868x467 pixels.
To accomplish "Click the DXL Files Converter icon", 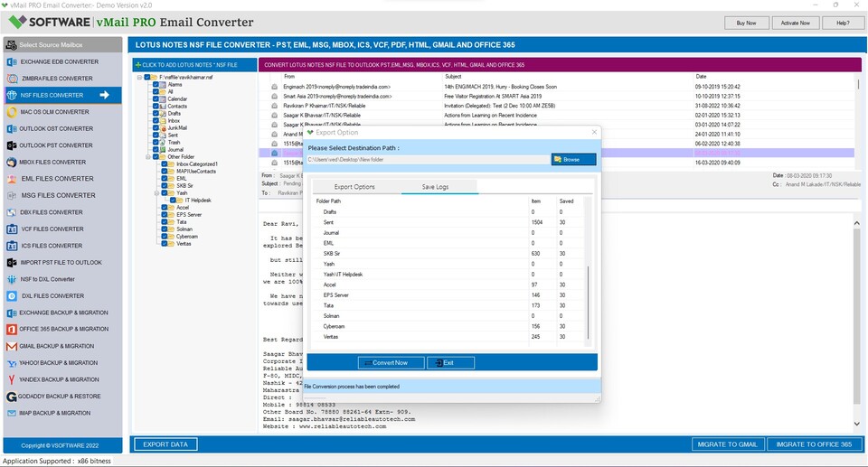I will coord(12,296).
